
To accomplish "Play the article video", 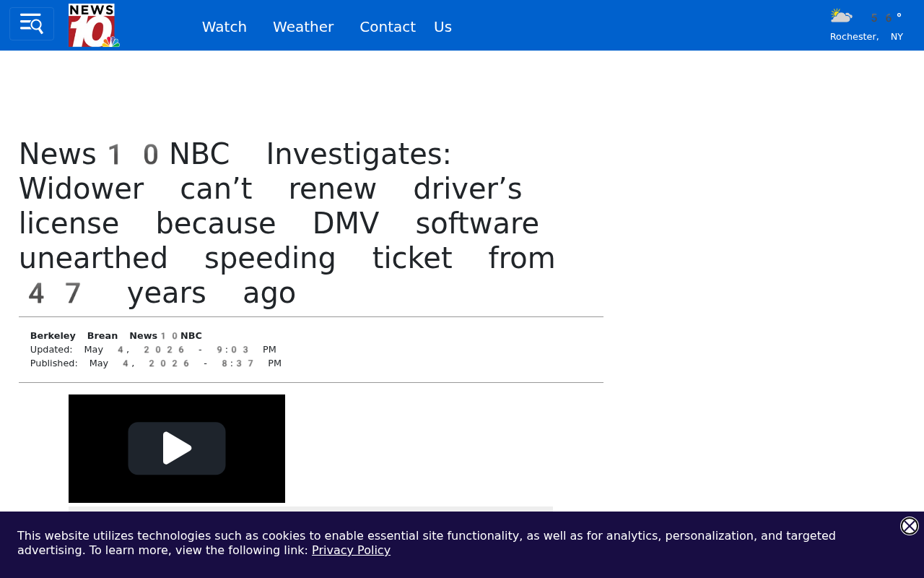I will tap(177, 449).
